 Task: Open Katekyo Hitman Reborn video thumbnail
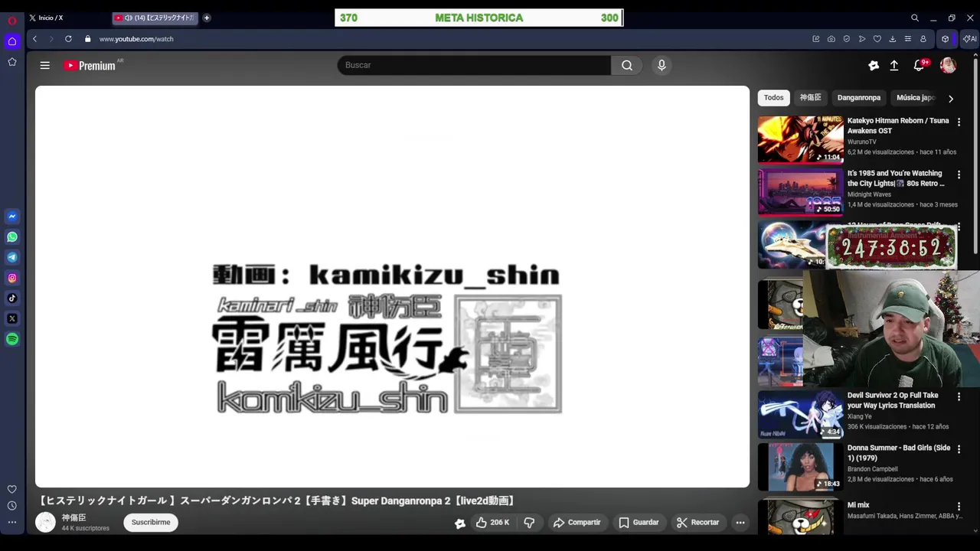(x=800, y=139)
